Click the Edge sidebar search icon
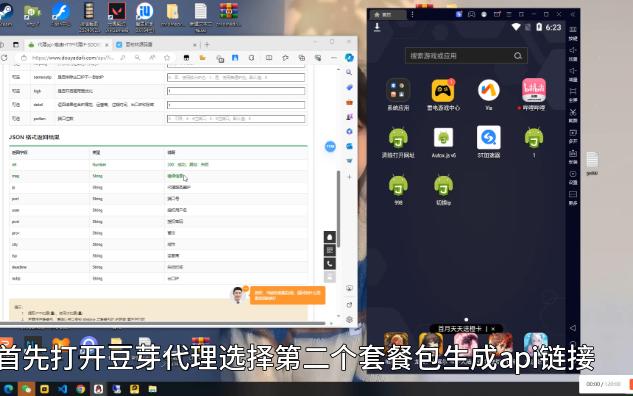Image resolution: width=633 pixels, height=396 pixels. click(x=349, y=72)
